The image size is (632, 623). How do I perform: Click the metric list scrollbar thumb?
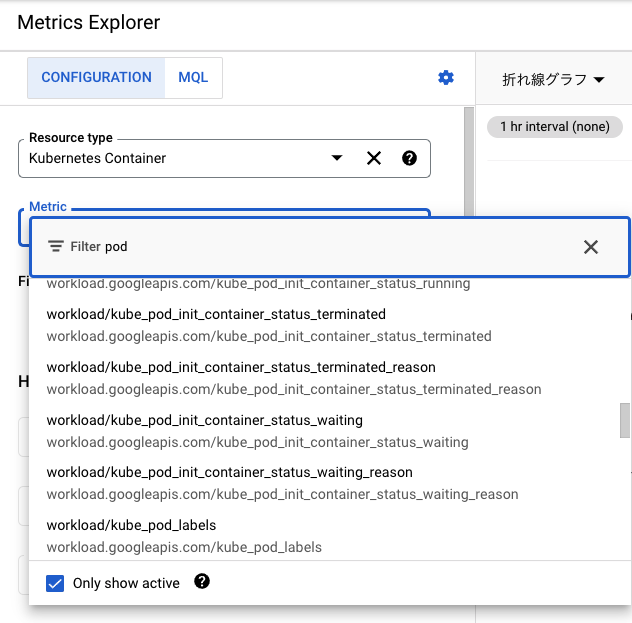click(x=624, y=420)
